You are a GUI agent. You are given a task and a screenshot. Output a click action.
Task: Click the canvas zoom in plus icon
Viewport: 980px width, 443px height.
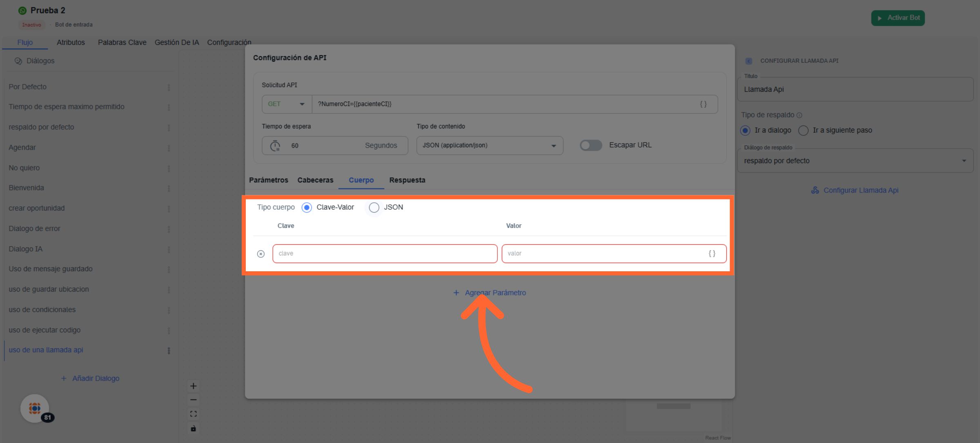pos(194,386)
